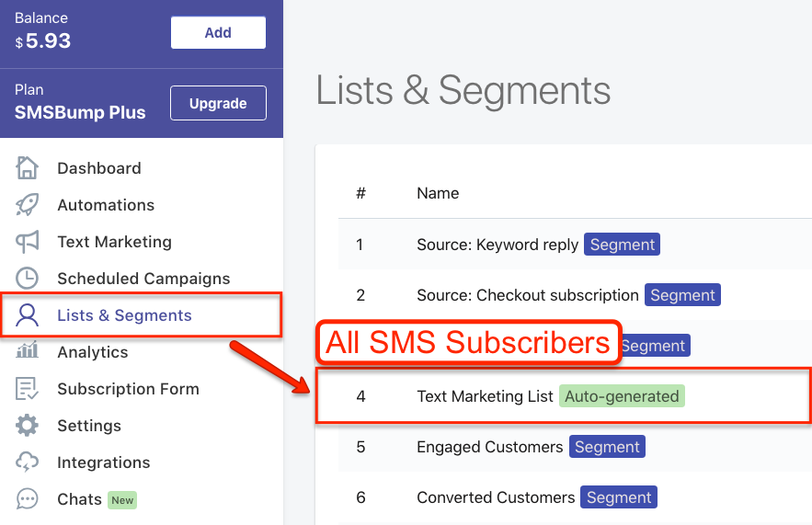Image resolution: width=812 pixels, height=525 pixels.
Task: Open the Automations menu item
Action: point(106,205)
